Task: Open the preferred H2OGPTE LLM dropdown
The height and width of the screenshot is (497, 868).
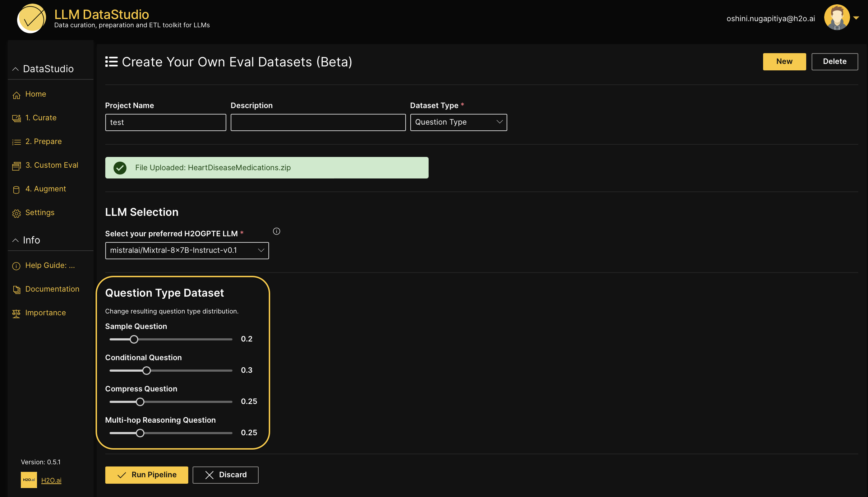Action: pyautogui.click(x=187, y=251)
